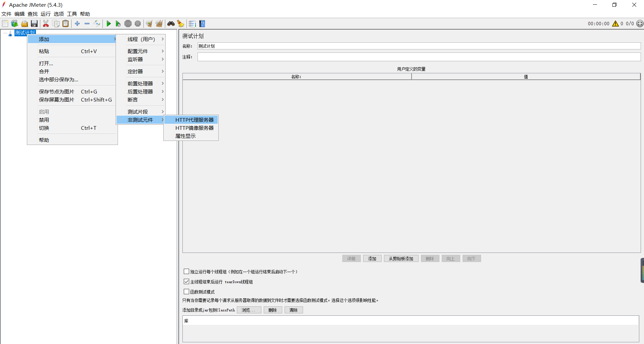Select HTTP镜像服务器 from submenu
This screenshot has width=644, height=344.
click(x=191, y=128)
